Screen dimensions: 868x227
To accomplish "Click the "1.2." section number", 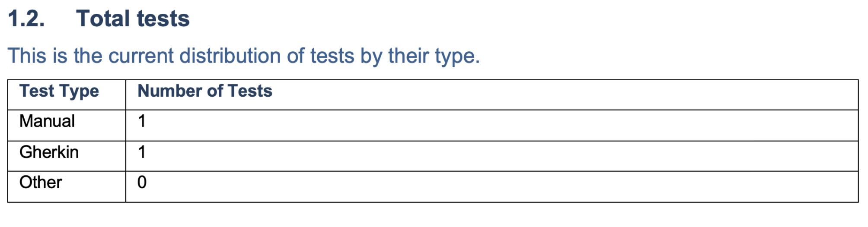I will 26,19.
